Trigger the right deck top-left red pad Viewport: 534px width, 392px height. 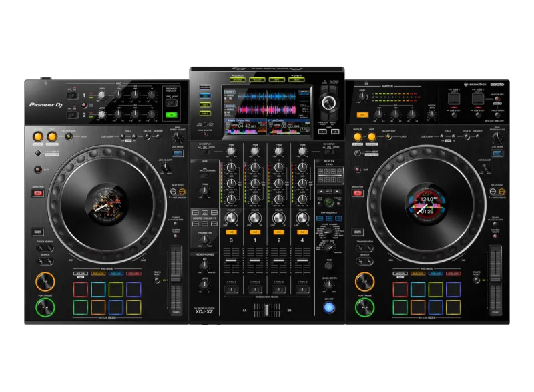[400, 289]
